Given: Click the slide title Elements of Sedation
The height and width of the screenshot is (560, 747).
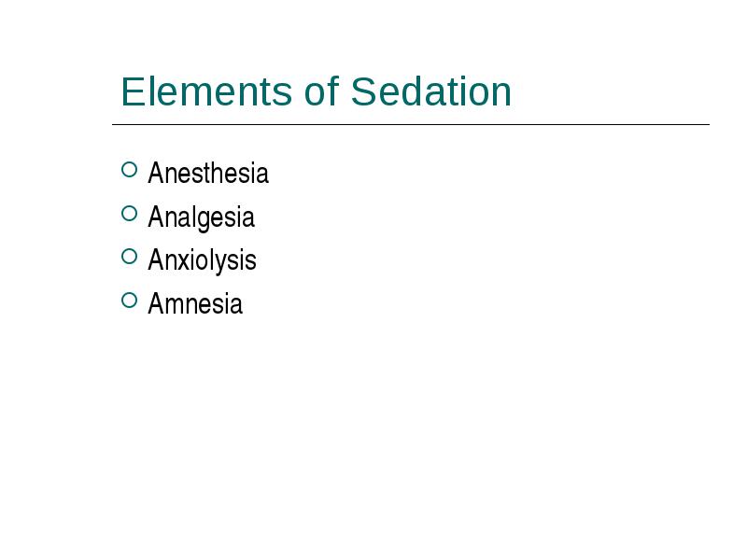Looking at the screenshot, I should [x=317, y=91].
